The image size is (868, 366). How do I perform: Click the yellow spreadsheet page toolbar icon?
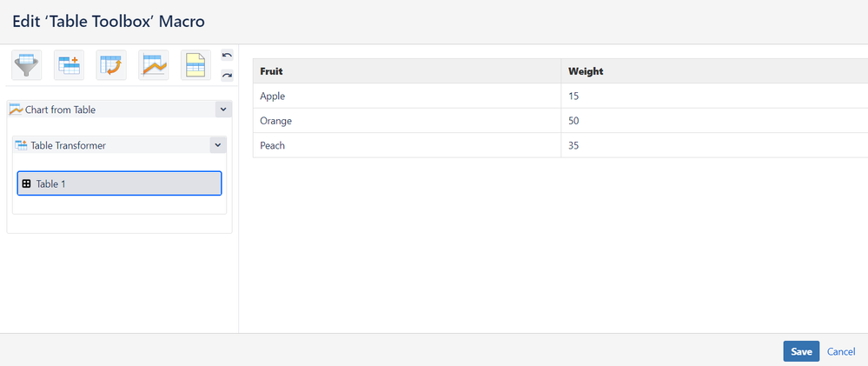(x=195, y=65)
